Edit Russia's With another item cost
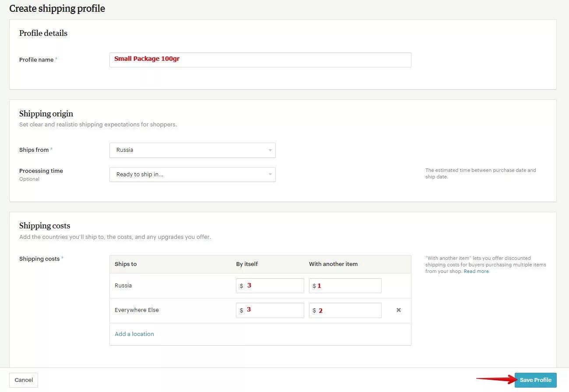The height and width of the screenshot is (392, 569). pyautogui.click(x=345, y=286)
